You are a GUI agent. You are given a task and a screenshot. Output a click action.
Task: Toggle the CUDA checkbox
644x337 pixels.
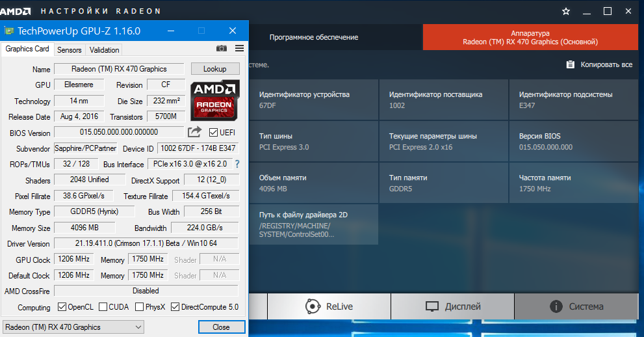pos(103,306)
